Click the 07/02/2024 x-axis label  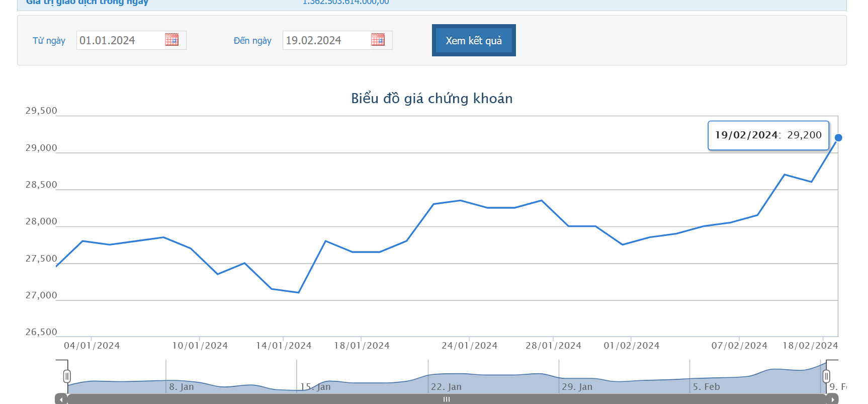tap(739, 346)
